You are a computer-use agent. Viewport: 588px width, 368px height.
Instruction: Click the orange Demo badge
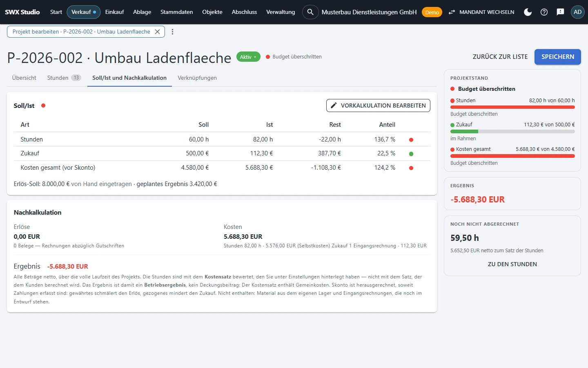(432, 12)
